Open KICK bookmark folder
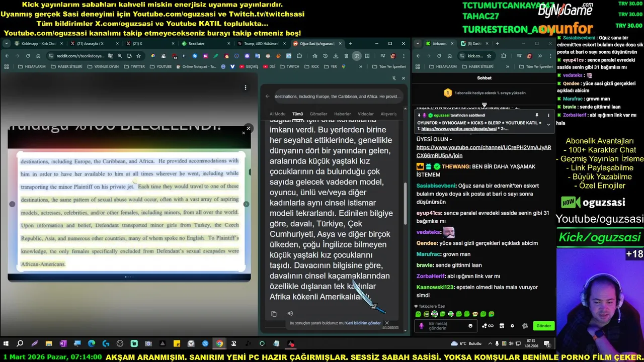The height and width of the screenshot is (362, 644). pos(311,66)
